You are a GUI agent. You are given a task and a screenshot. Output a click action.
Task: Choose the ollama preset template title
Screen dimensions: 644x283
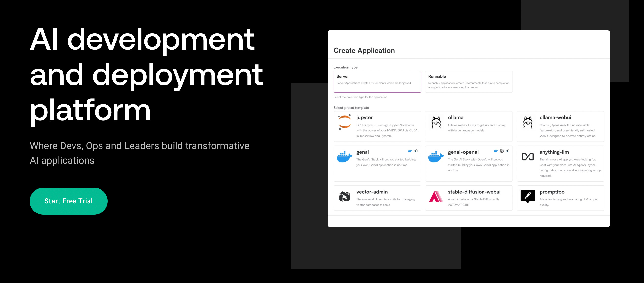(455, 117)
